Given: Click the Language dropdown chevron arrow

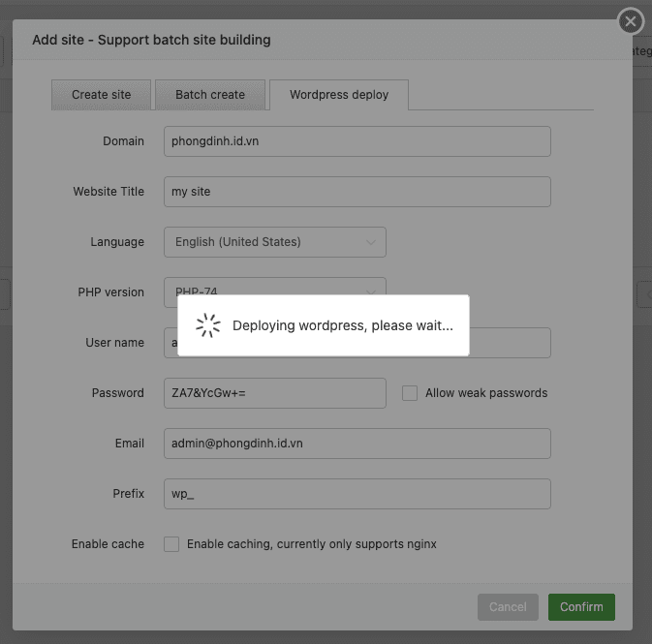Looking at the screenshot, I should tap(370, 242).
